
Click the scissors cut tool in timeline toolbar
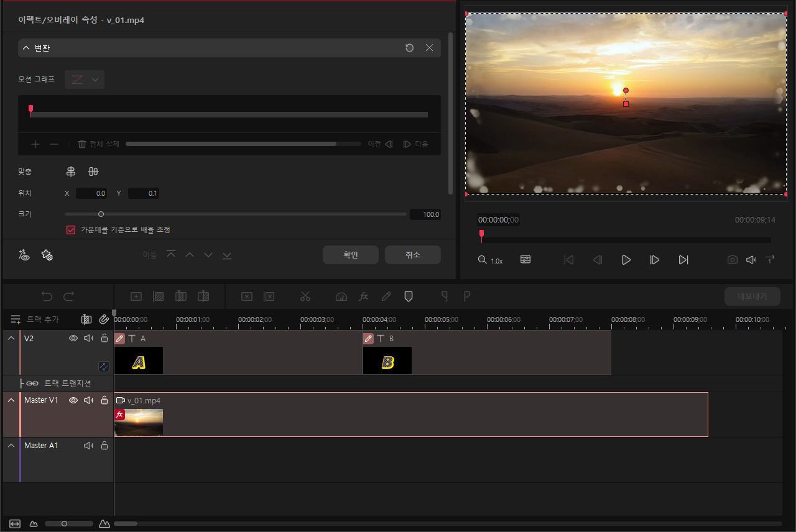coord(305,296)
